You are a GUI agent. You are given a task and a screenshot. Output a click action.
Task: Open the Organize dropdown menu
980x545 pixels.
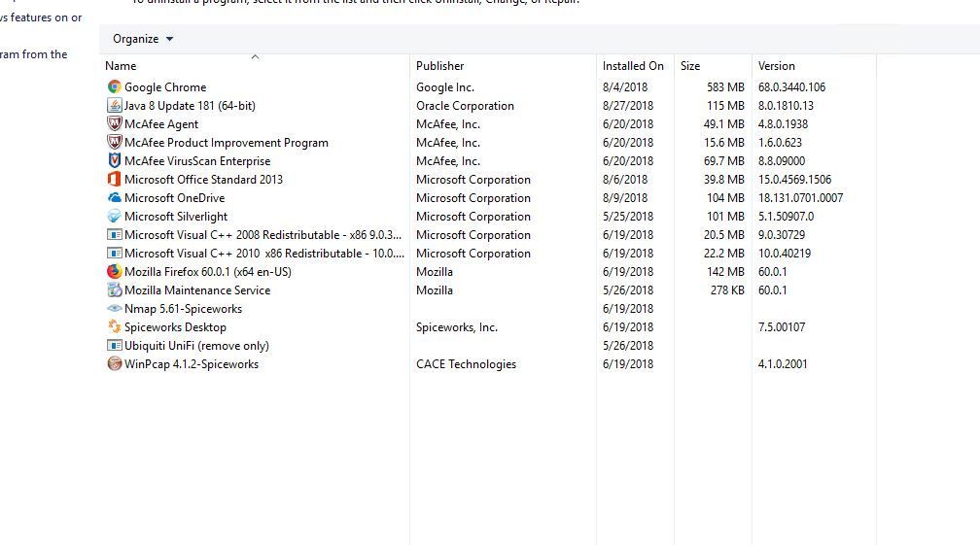point(143,39)
